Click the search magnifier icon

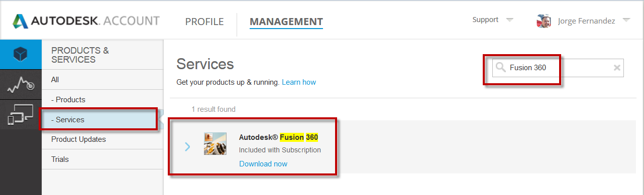coord(500,67)
